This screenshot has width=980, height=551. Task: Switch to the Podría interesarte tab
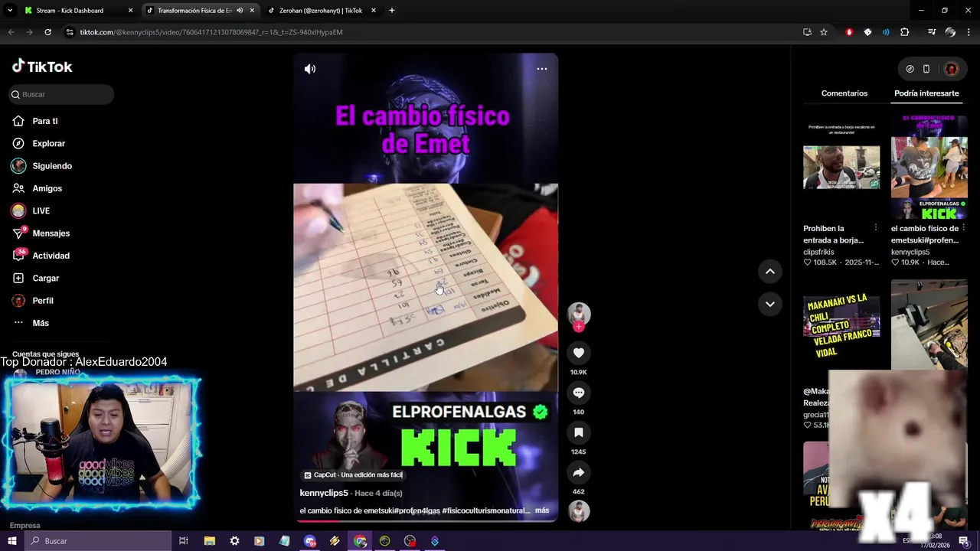(926, 93)
